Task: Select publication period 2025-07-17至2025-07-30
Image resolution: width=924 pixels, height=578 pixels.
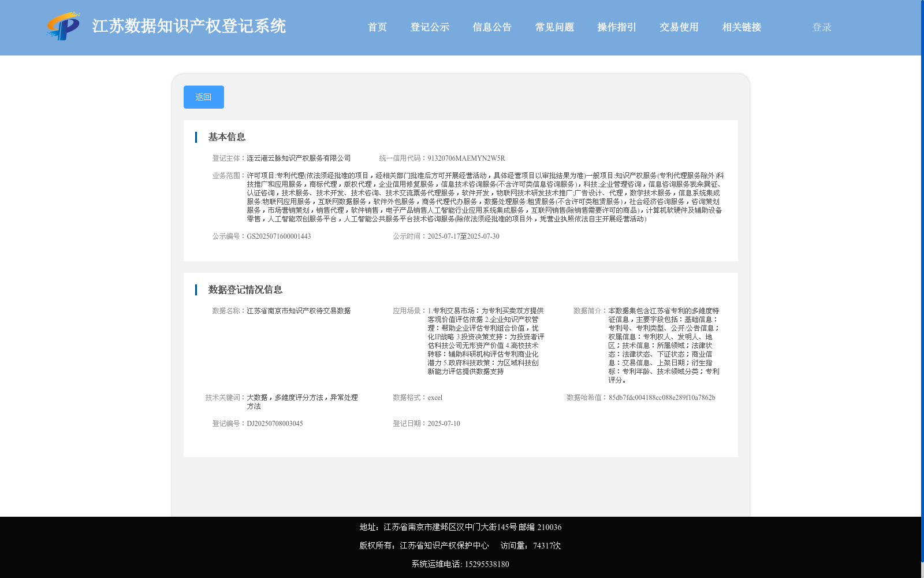Action: pyautogui.click(x=463, y=236)
